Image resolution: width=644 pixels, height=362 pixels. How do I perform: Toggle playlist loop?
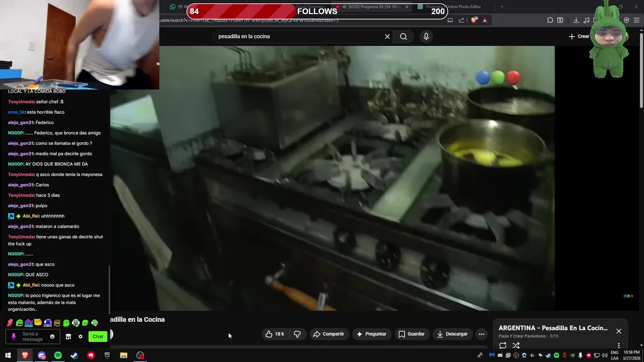[503, 345]
